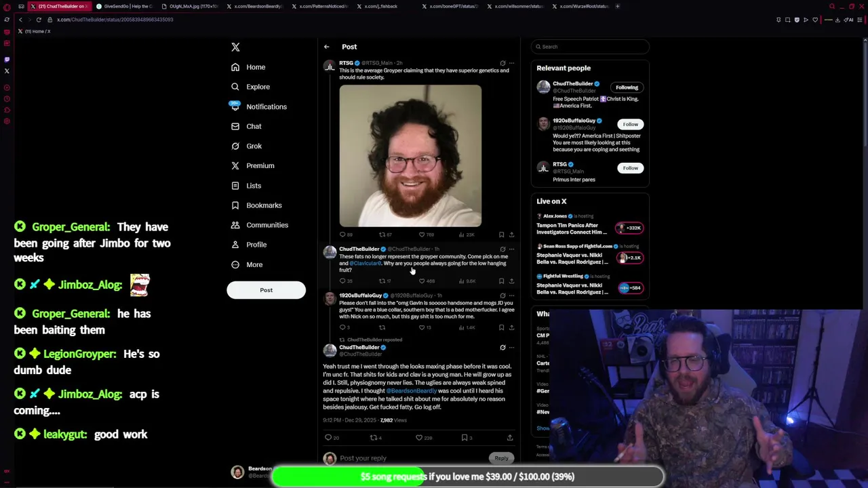Reply to the RTSG post with 89 replies
This screenshot has height=488, width=868.
[346, 235]
